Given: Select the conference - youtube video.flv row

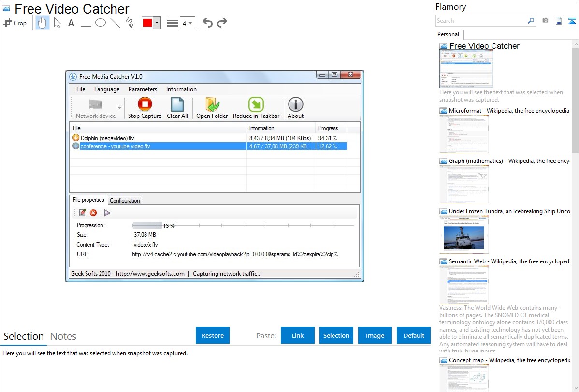Looking at the screenshot, I should (209, 146).
